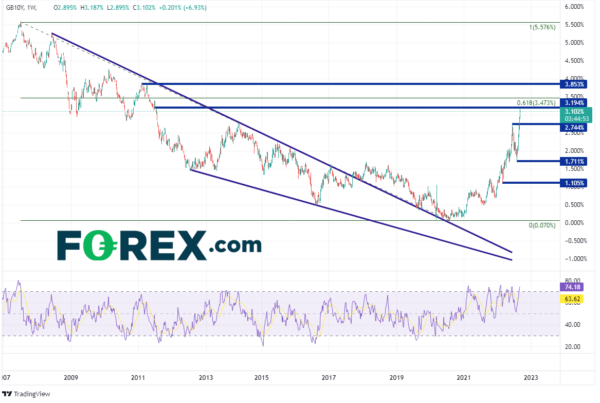Click 2009 on the time axis
The width and height of the screenshot is (600, 403).
[x=70, y=379]
